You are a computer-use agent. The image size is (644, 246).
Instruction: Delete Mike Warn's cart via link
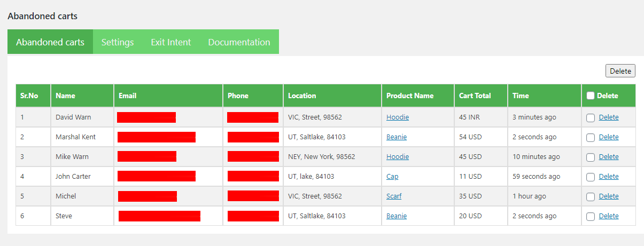[x=609, y=156]
